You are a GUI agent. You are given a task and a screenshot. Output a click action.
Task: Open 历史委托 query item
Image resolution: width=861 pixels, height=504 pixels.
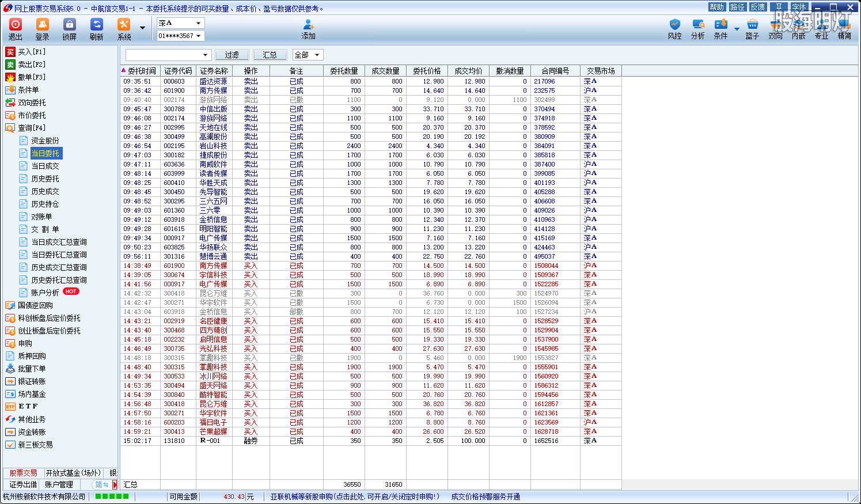[39, 179]
